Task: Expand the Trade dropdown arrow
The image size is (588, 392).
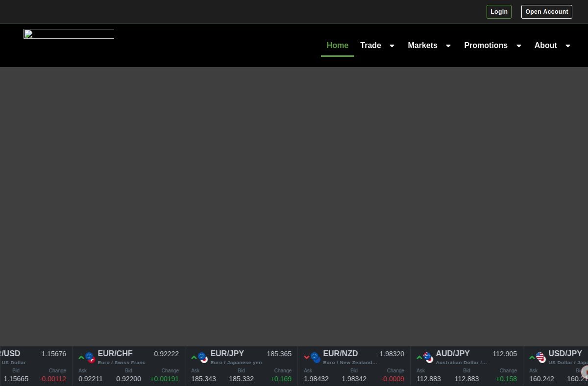Action: (392, 46)
